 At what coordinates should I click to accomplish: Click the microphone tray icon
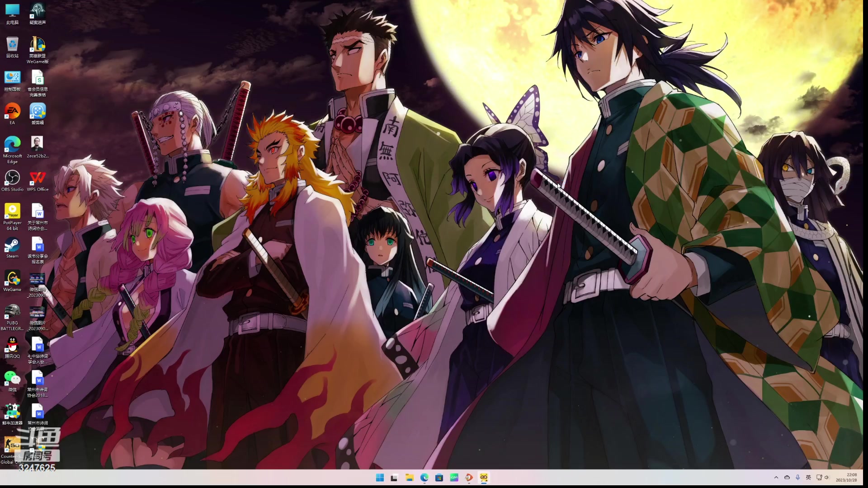pos(798,478)
